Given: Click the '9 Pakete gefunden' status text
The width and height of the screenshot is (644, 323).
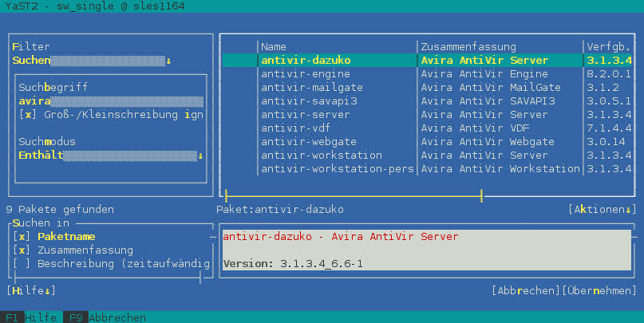Looking at the screenshot, I should point(60,209).
